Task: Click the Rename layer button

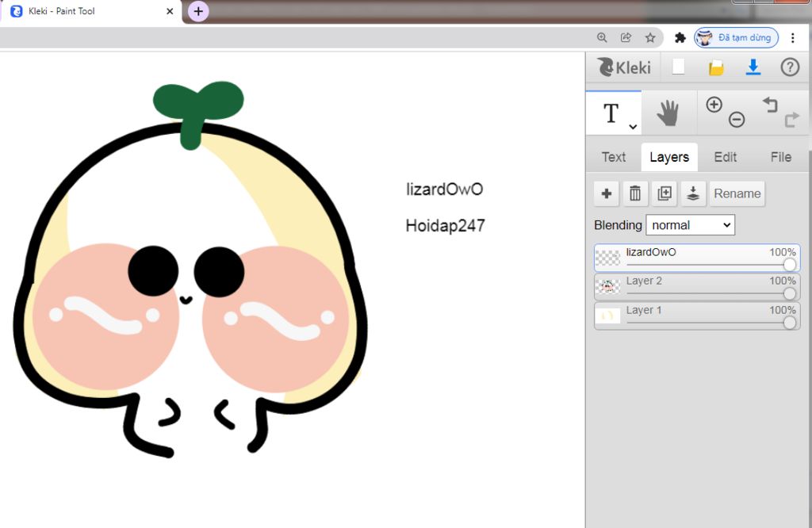Action: (737, 193)
